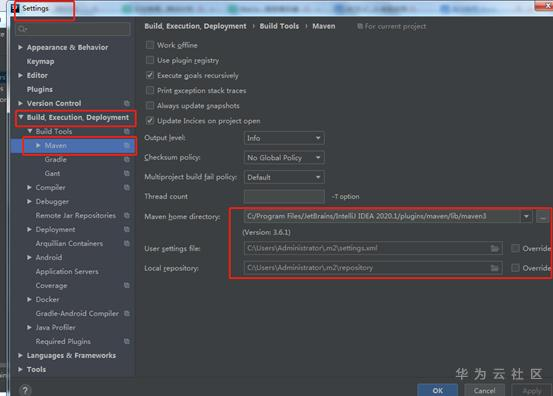Open the help question mark icon
This screenshot has height=396, width=553.
pos(25,390)
